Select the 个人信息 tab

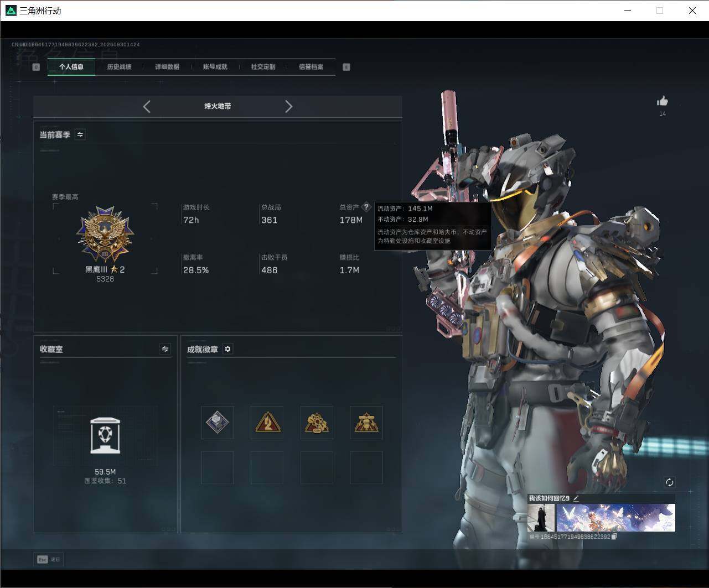tap(71, 67)
